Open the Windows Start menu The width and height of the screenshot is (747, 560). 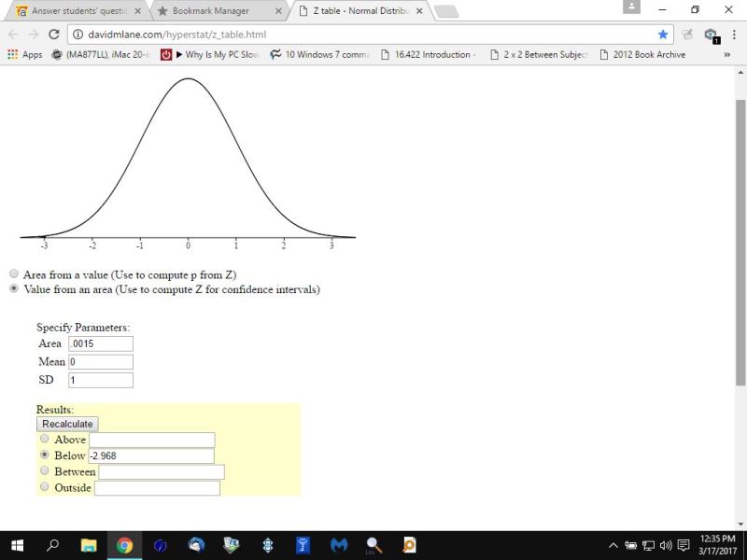point(17,545)
